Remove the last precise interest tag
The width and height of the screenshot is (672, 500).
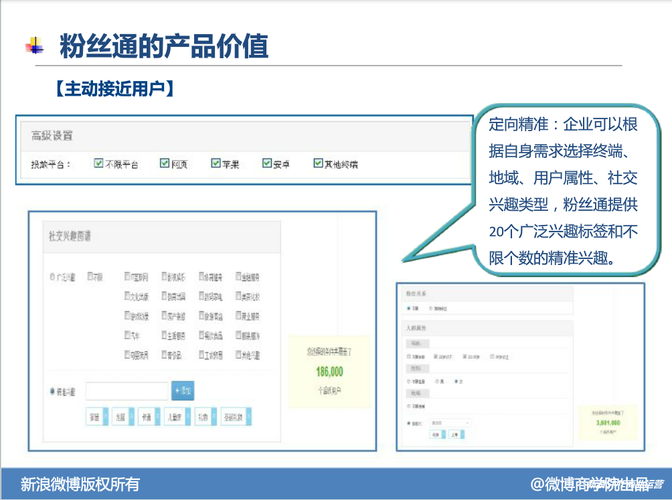coord(249,416)
